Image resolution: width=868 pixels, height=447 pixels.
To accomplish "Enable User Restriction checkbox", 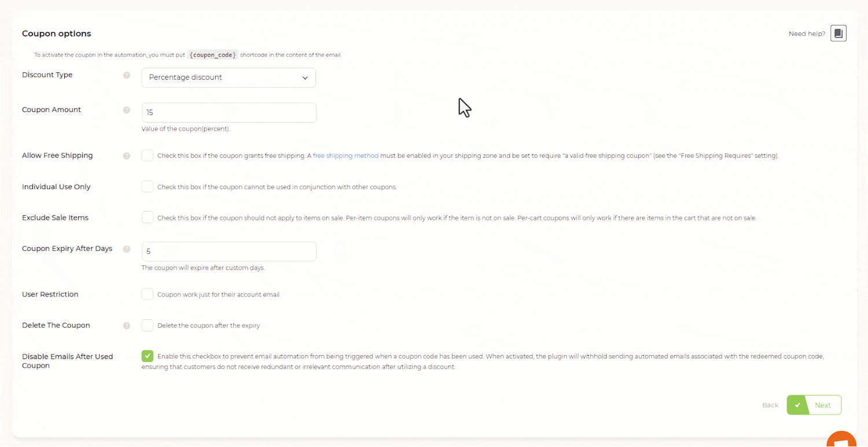I will 148,294.
